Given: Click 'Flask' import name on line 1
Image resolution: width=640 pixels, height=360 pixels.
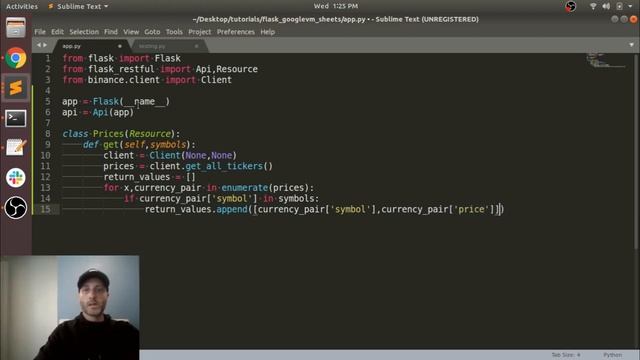Looking at the screenshot, I should pos(167,58).
